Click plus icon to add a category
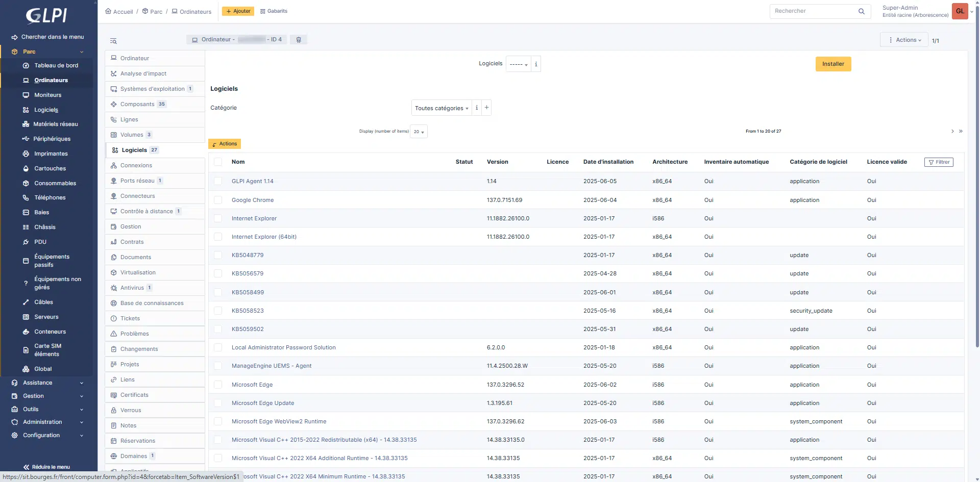This screenshot has height=482, width=980. tap(486, 108)
